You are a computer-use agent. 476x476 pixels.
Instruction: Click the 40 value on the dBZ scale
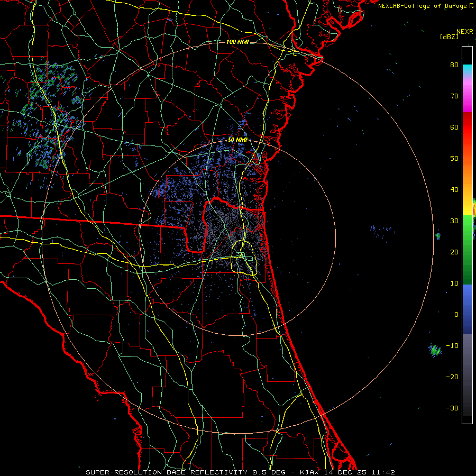pos(454,190)
